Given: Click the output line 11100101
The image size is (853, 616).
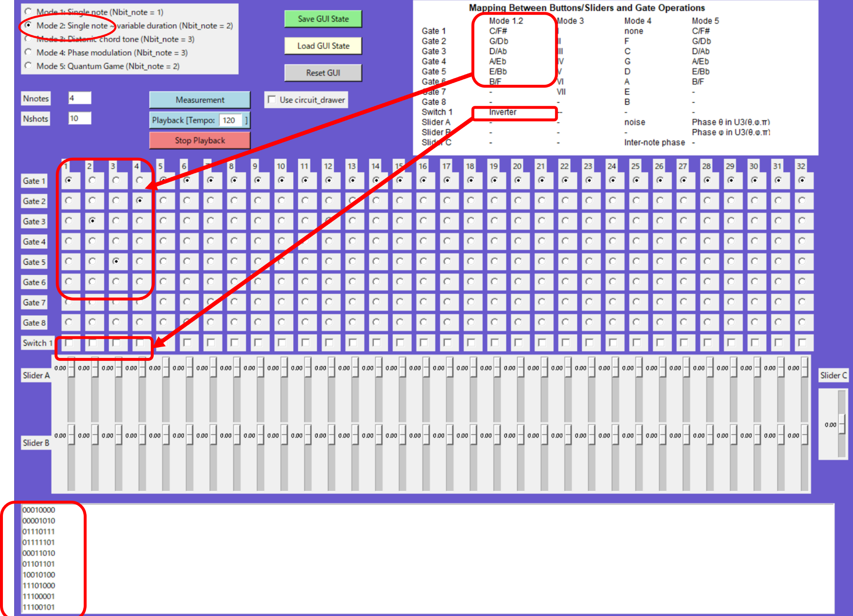Looking at the screenshot, I should pos(39,607).
